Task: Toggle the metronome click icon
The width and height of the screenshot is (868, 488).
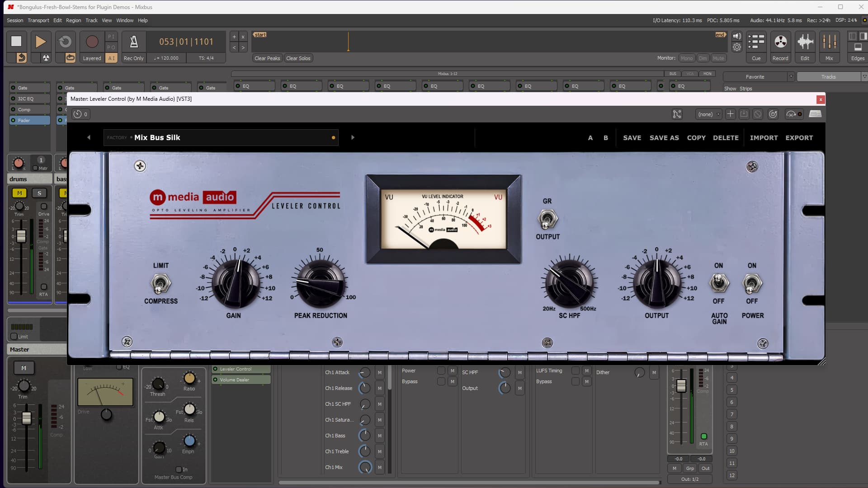Action: click(x=134, y=41)
